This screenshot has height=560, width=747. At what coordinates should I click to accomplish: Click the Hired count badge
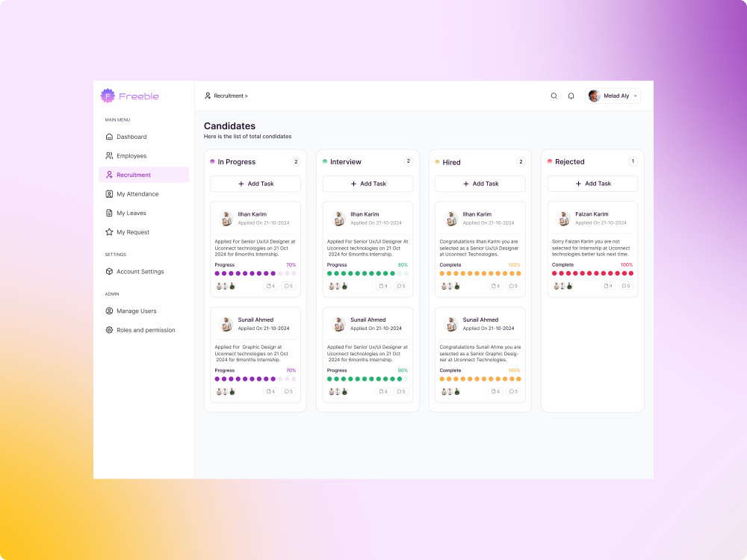(x=521, y=162)
